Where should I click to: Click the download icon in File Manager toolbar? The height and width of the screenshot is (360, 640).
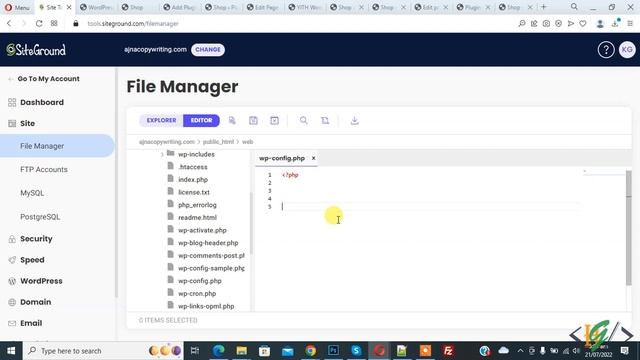pyautogui.click(x=354, y=120)
